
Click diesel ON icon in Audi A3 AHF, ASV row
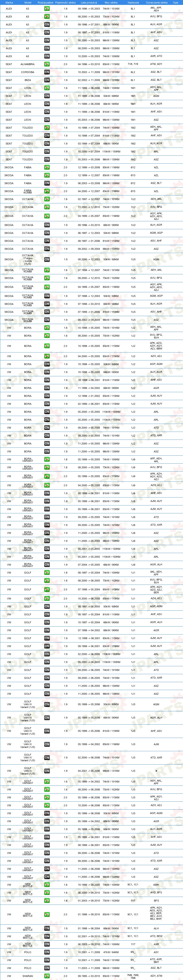47,32
